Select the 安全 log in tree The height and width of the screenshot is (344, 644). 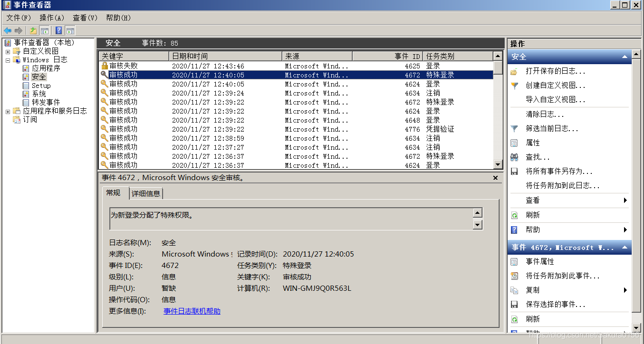click(38, 77)
